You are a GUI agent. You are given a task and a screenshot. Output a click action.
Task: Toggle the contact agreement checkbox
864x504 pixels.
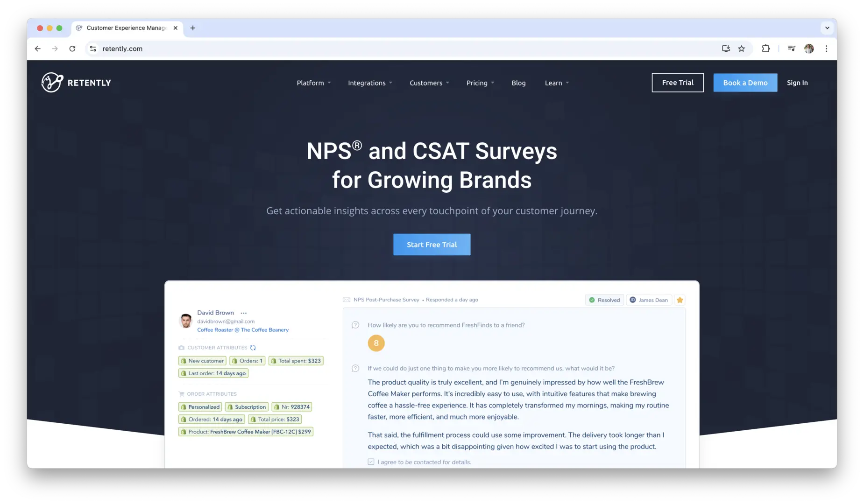click(371, 462)
